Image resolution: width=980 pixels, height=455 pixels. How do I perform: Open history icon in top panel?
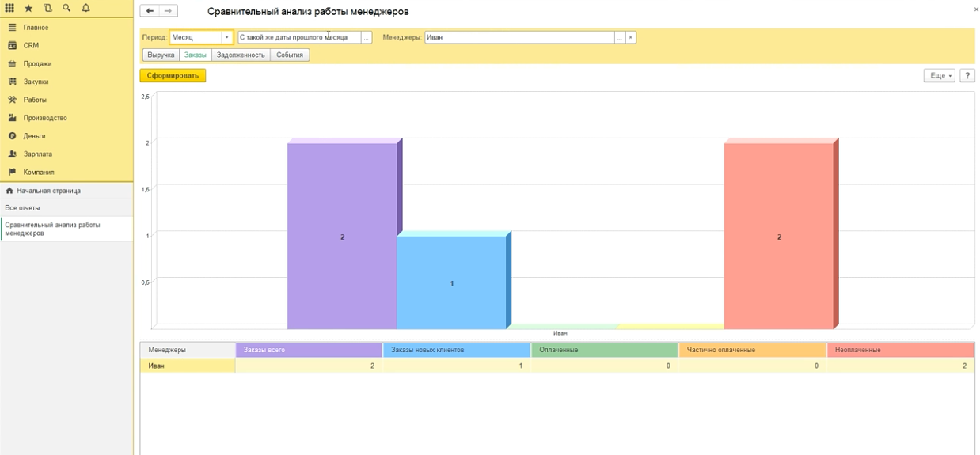pos(47,8)
